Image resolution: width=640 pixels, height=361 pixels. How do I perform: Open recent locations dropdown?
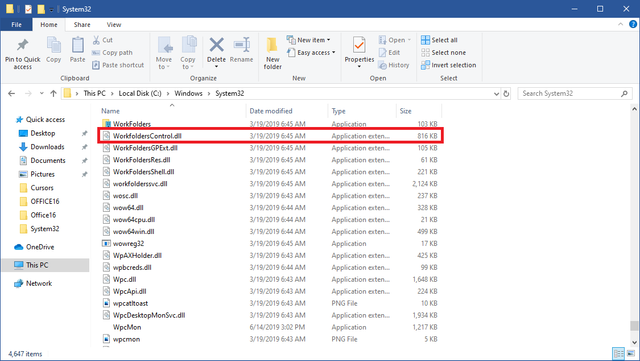[42, 94]
